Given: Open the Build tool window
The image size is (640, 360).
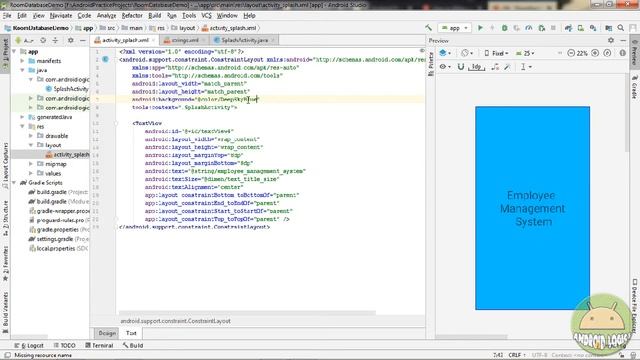Looking at the screenshot, I should 133,345.
